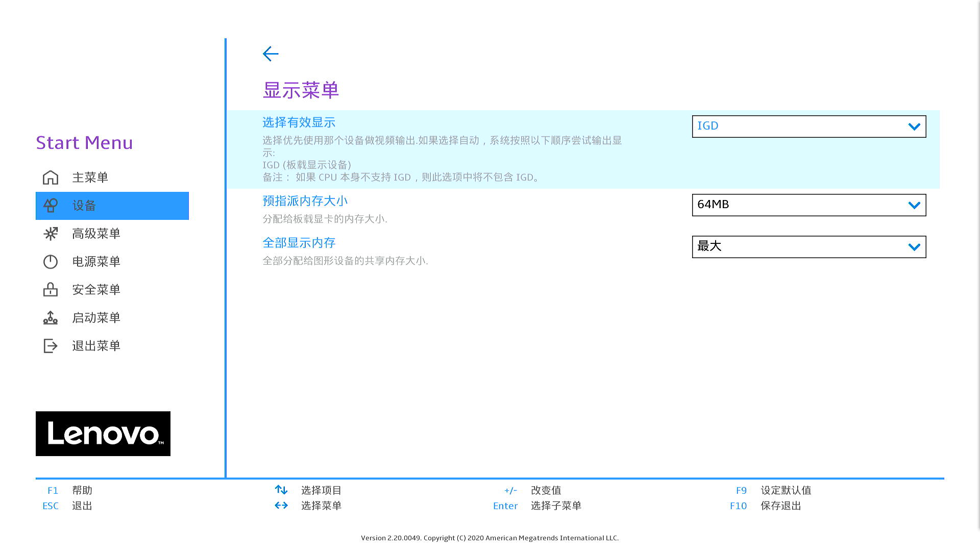Click the power icon beside 电源菜单
The width and height of the screenshot is (980, 551).
coord(51,262)
